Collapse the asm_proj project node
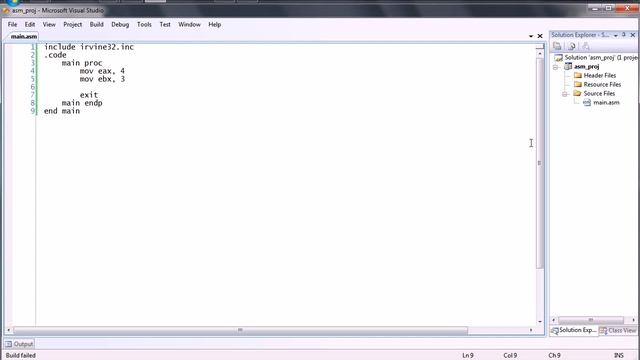This screenshot has width=640, height=360. (x=556, y=67)
